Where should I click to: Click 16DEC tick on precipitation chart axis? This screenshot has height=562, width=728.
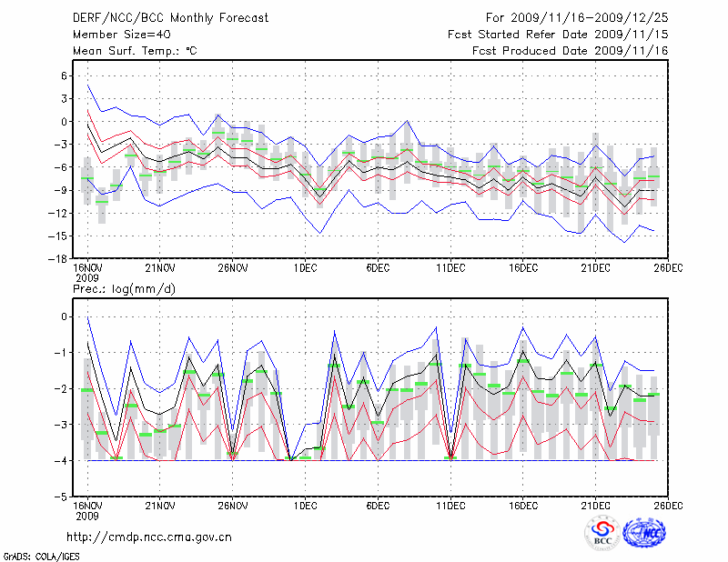click(x=523, y=506)
